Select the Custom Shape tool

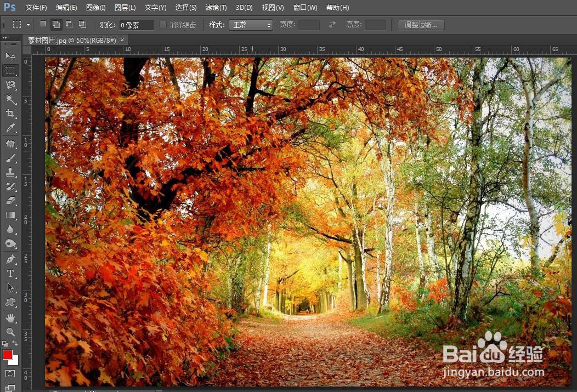coord(10,302)
